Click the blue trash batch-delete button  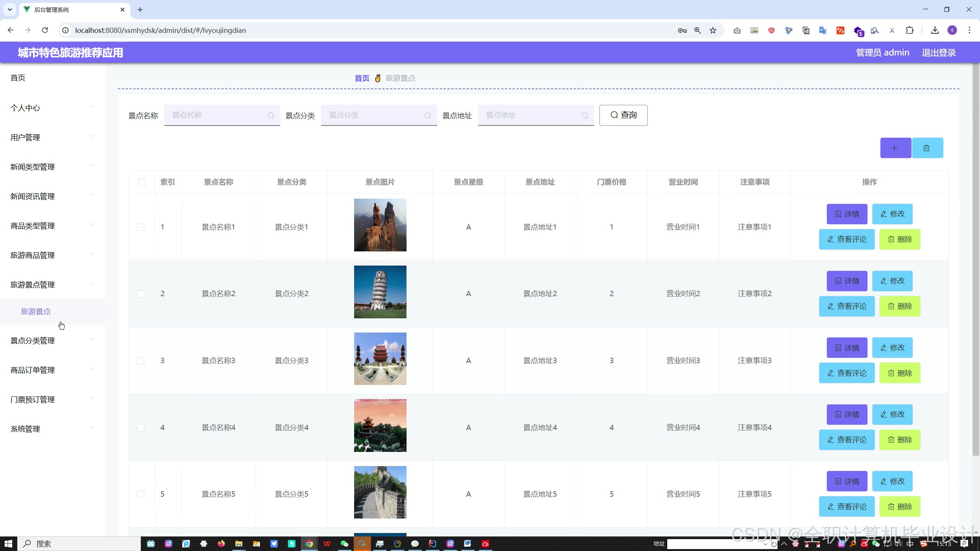coord(927,148)
